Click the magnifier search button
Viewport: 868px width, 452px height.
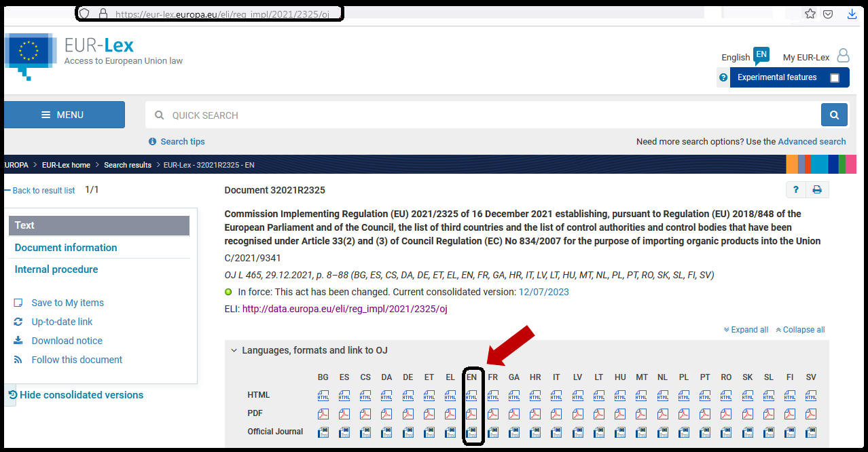[x=834, y=115]
